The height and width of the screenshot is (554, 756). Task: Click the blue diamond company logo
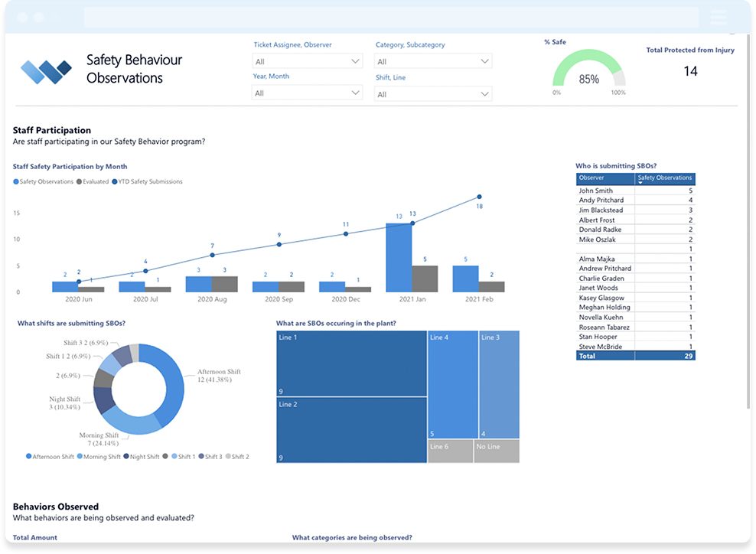46,72
